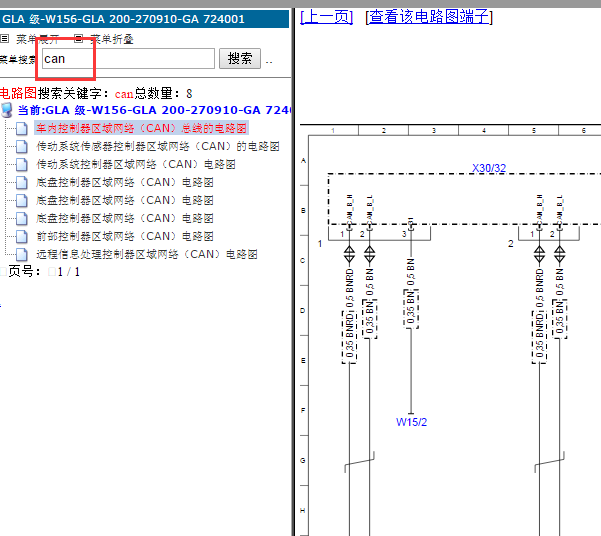Viewport: 601px width, 536px height.
Task: Open 远程信息处理控制器区域网络（CAN）电路图
Action: [x=147, y=254]
